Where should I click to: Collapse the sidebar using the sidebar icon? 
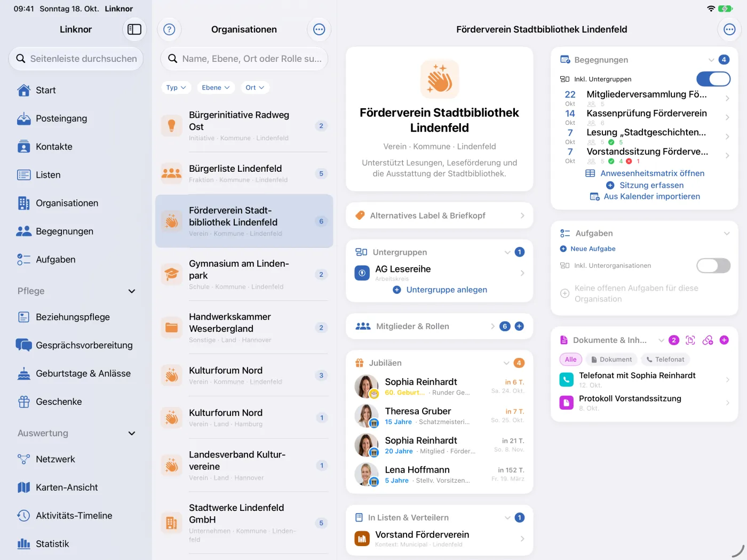[x=134, y=29]
